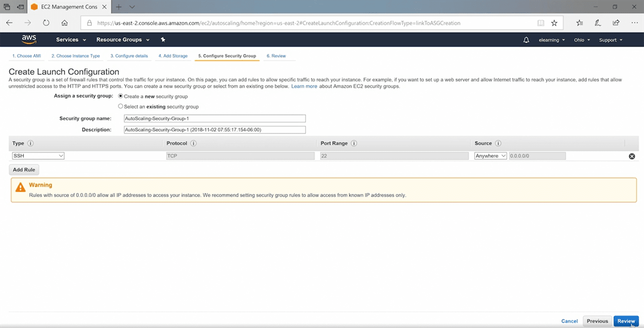Refresh the page using browser reload icon

pos(46,23)
